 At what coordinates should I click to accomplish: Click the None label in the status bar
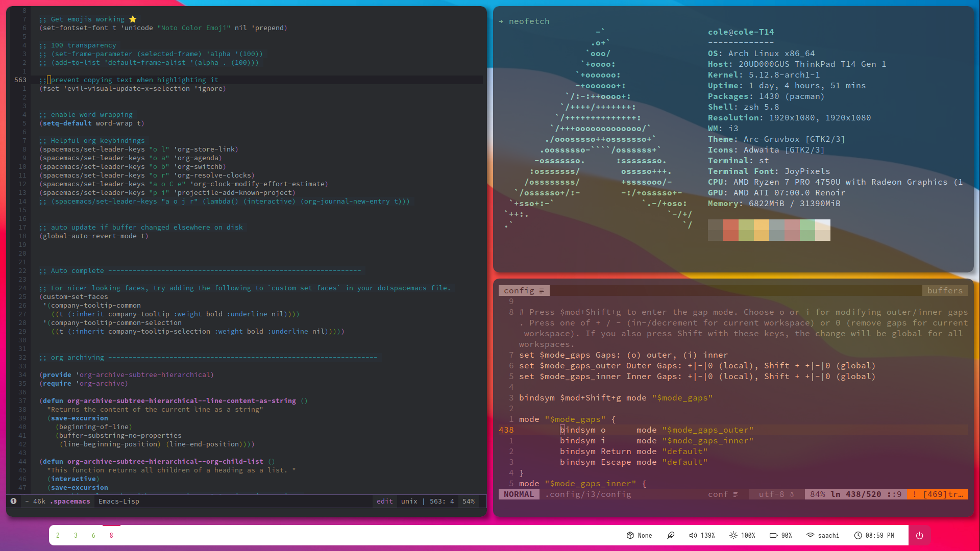point(645,536)
